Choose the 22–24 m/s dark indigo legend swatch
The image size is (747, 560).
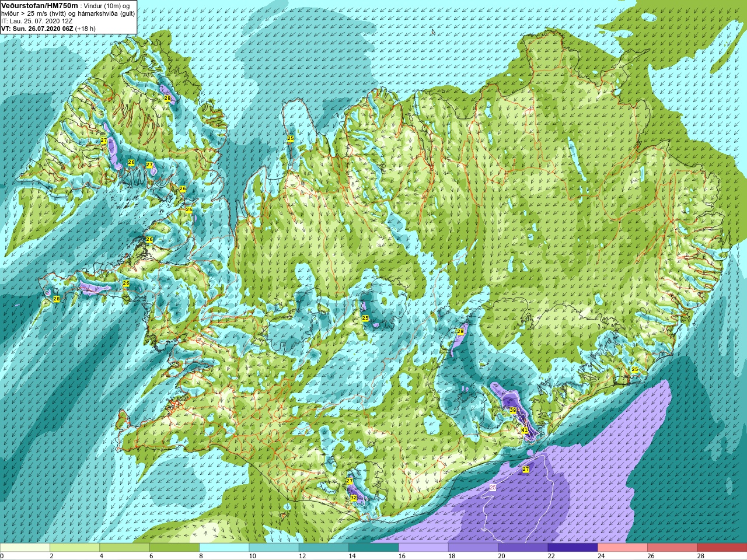click(x=573, y=548)
